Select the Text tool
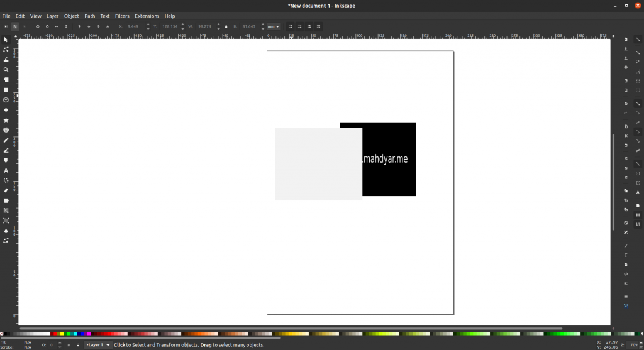This screenshot has width=644, height=350. [x=6, y=170]
